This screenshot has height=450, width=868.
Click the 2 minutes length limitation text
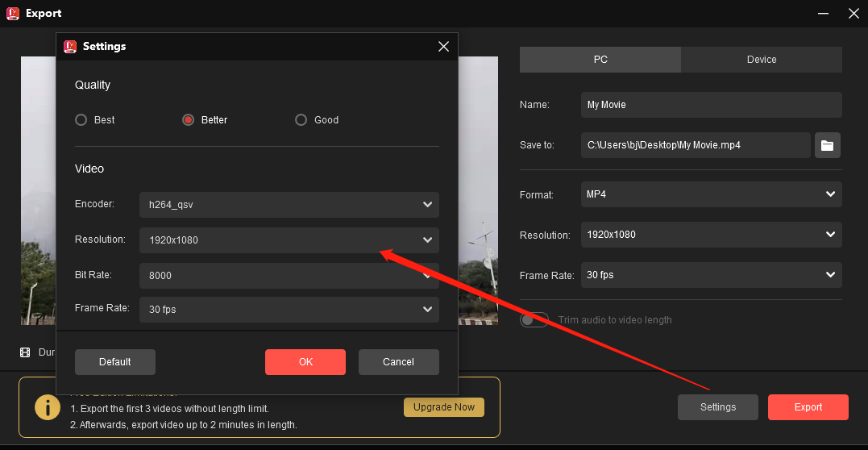184,426
